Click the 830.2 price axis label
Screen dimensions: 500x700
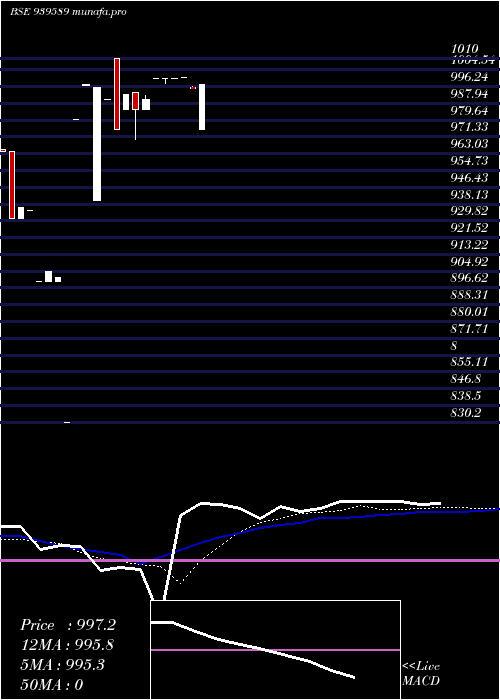tap(466, 413)
